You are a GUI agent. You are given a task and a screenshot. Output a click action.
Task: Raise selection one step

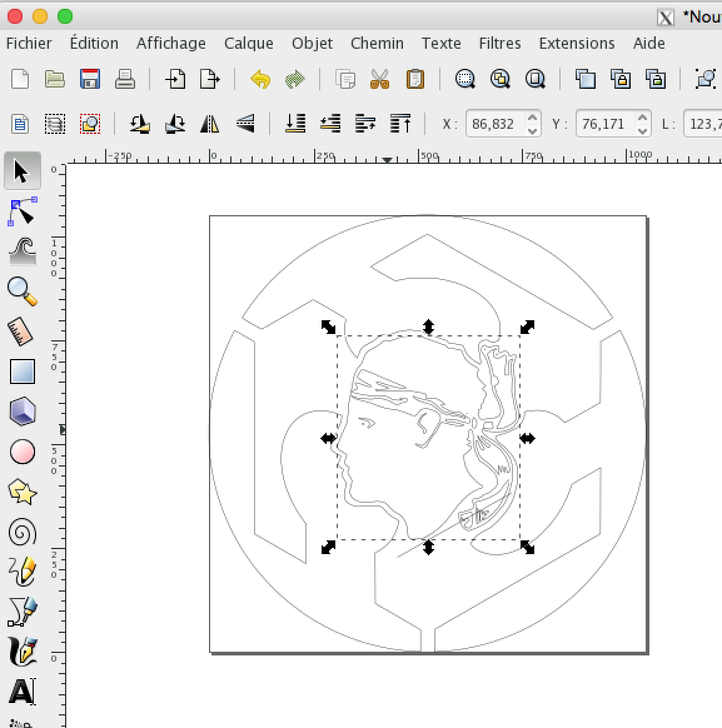[x=365, y=124]
